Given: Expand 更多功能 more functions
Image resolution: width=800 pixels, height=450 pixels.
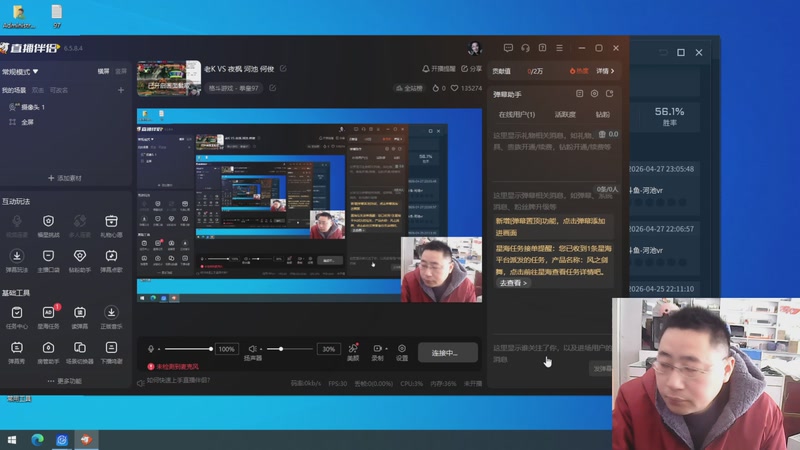Looking at the screenshot, I should pyautogui.click(x=64, y=381).
